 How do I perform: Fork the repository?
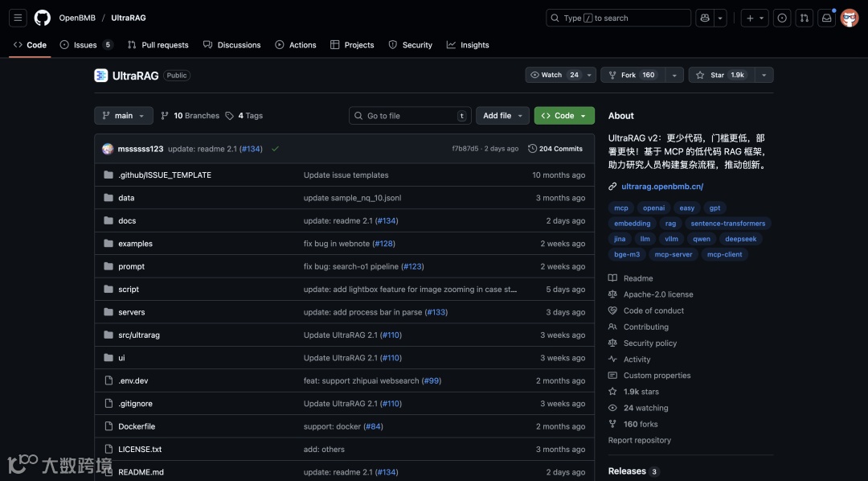[633, 75]
